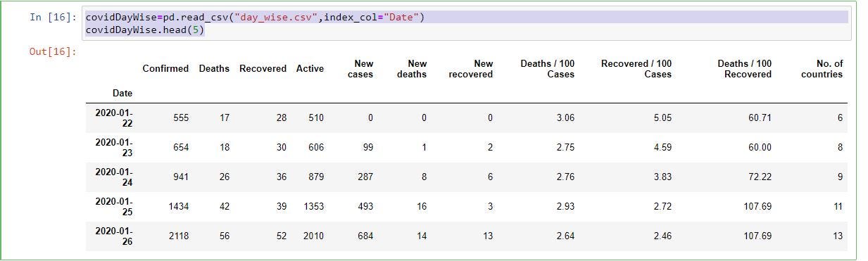Click Deaths per 100 Cases value 2.93
This screenshot has height=261, width=868.
565,207
